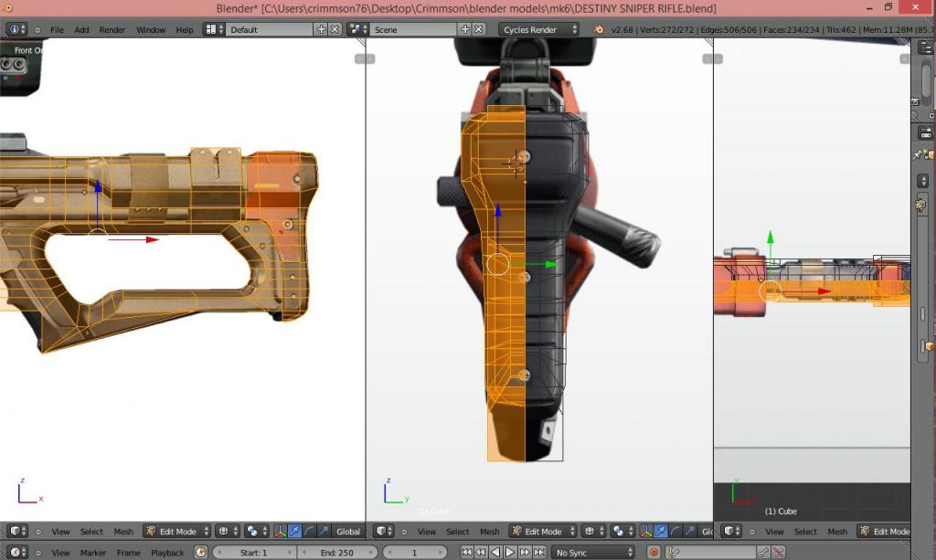Open the timeline Frame menu
This screenshot has width=936, height=560.
(x=128, y=553)
